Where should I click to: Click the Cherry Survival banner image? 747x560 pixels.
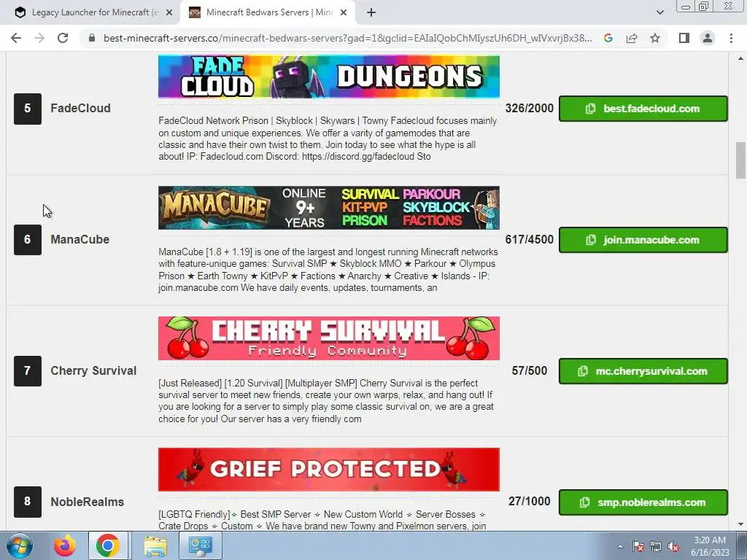click(329, 338)
